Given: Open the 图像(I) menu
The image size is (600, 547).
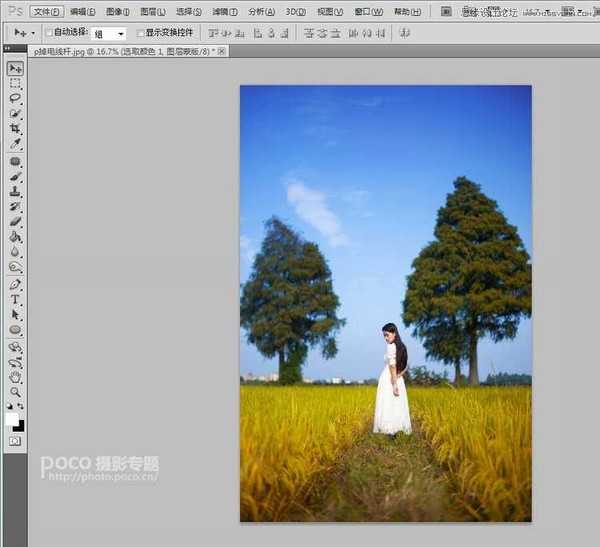Looking at the screenshot, I should pos(118,12).
